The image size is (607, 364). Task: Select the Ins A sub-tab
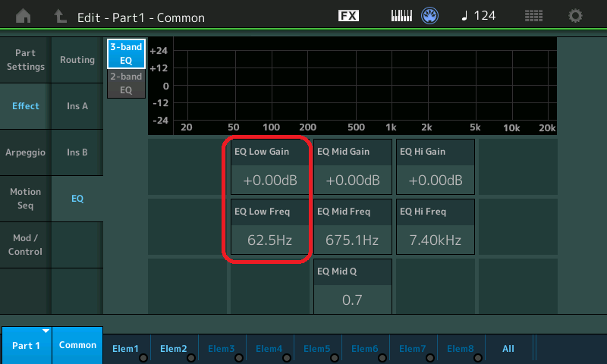pyautogui.click(x=77, y=106)
